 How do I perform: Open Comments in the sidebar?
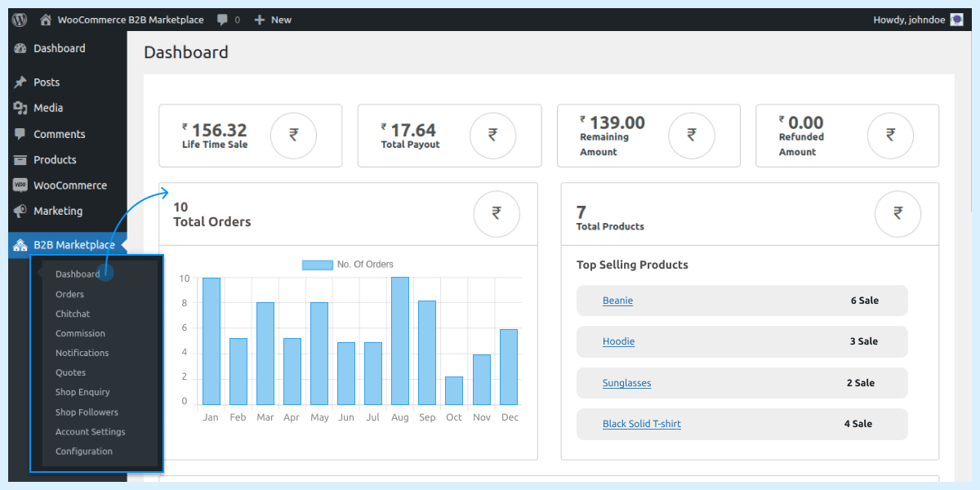coord(60,134)
